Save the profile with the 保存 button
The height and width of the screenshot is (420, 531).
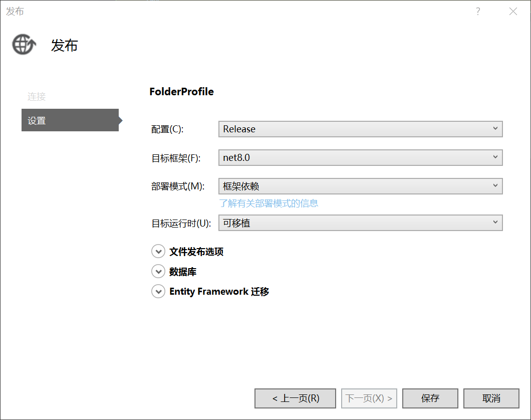pyautogui.click(x=430, y=398)
